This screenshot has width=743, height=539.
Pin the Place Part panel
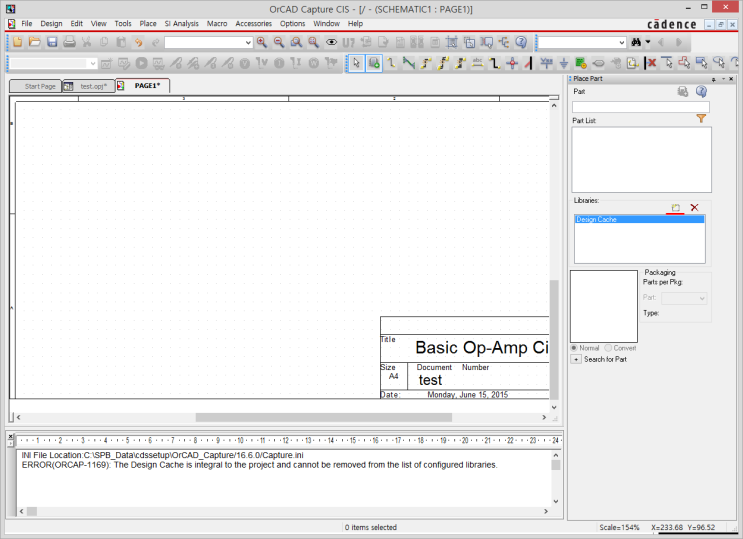pyautogui.click(x=714, y=79)
